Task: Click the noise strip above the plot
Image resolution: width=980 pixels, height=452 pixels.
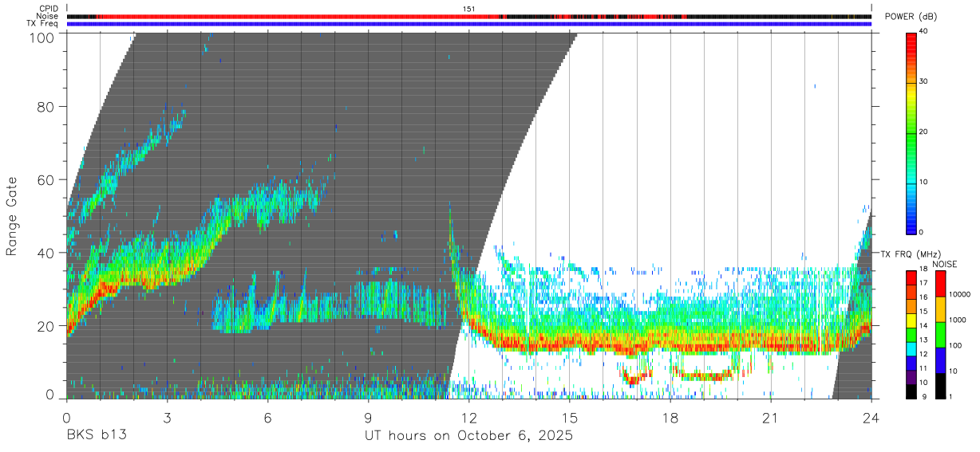Action: 468,16
